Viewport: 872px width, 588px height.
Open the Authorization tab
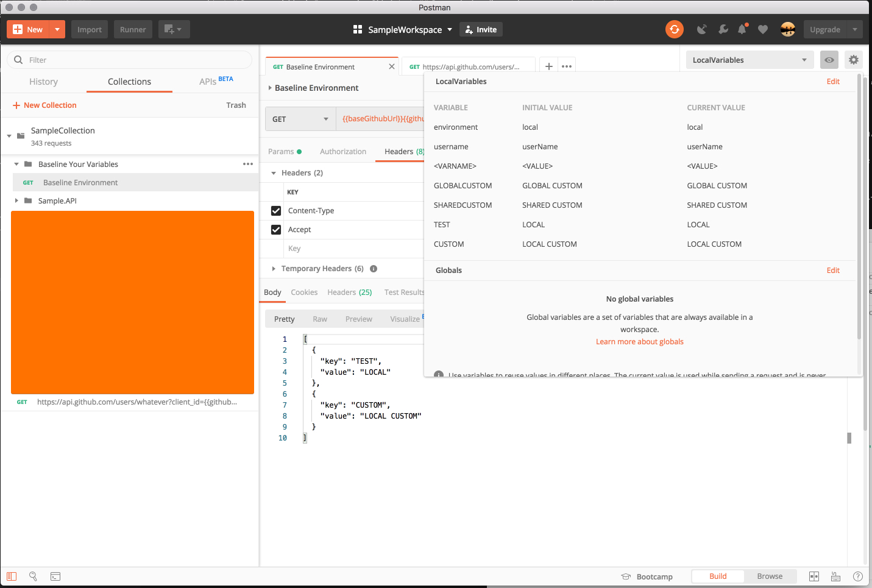tap(343, 152)
